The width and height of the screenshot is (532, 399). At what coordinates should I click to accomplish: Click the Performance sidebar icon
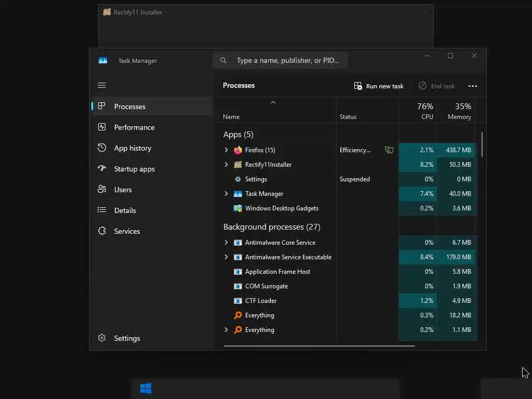point(102,127)
